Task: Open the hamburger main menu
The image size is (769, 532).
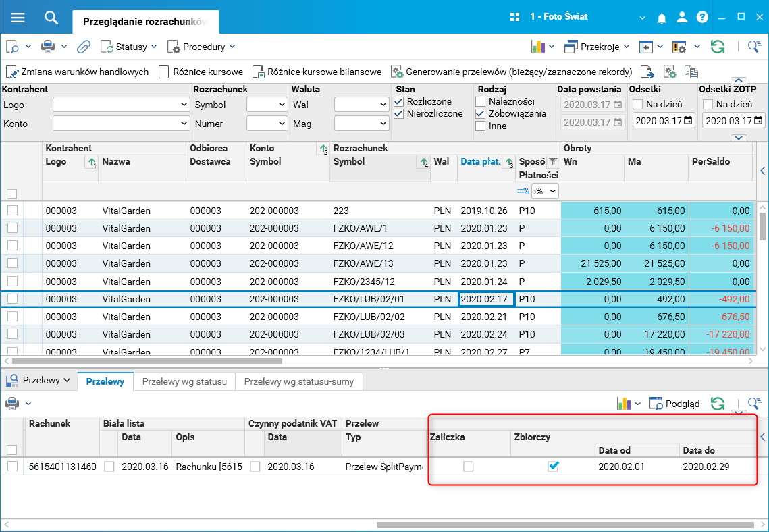Action: 18,18
